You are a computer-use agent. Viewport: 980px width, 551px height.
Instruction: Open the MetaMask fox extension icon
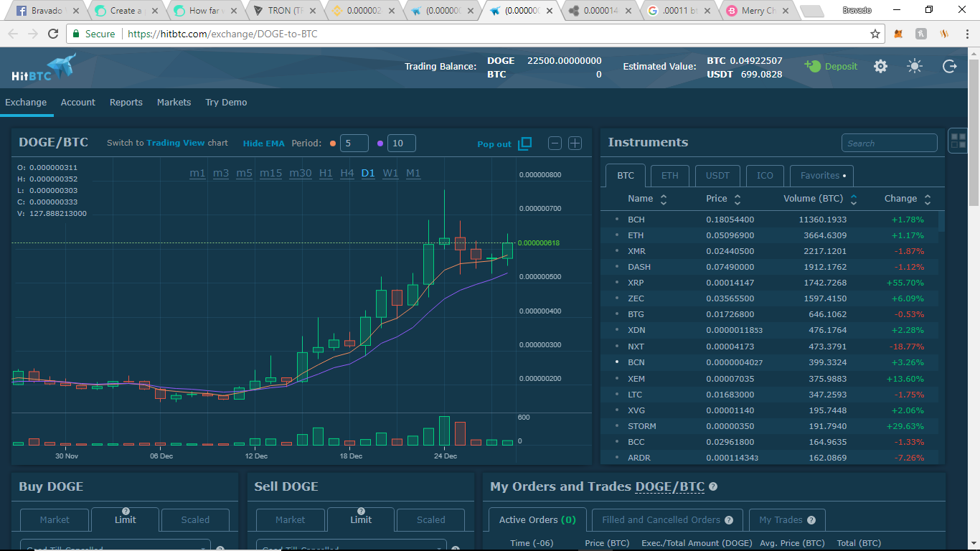coord(900,34)
